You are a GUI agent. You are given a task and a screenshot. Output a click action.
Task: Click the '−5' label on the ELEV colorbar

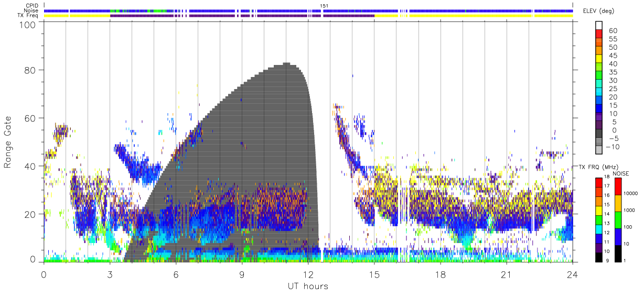[x=613, y=138]
